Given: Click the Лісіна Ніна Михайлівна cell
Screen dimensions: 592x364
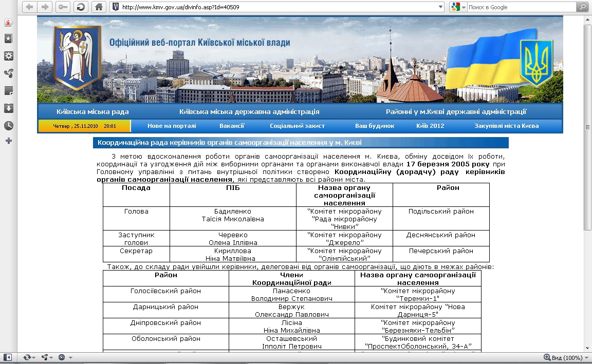Looking at the screenshot, I should pyautogui.click(x=292, y=327).
